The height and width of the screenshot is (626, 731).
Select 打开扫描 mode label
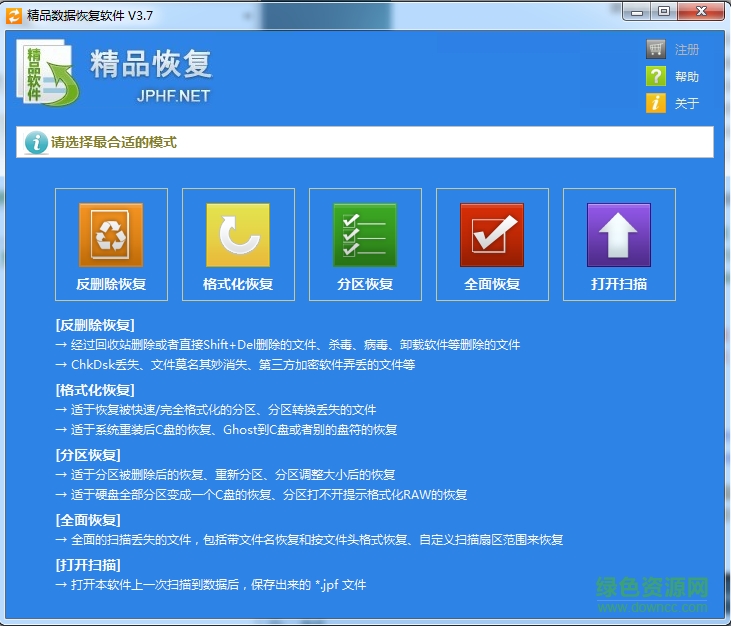619,284
